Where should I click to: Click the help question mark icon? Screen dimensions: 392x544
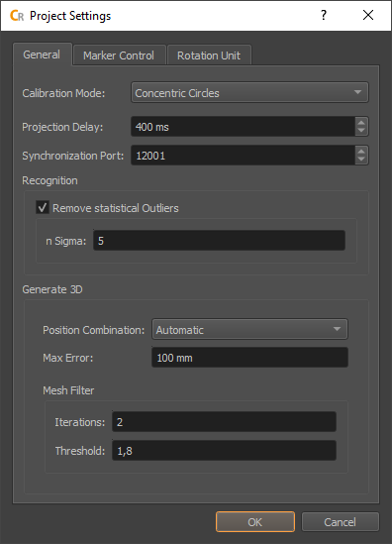tap(324, 15)
